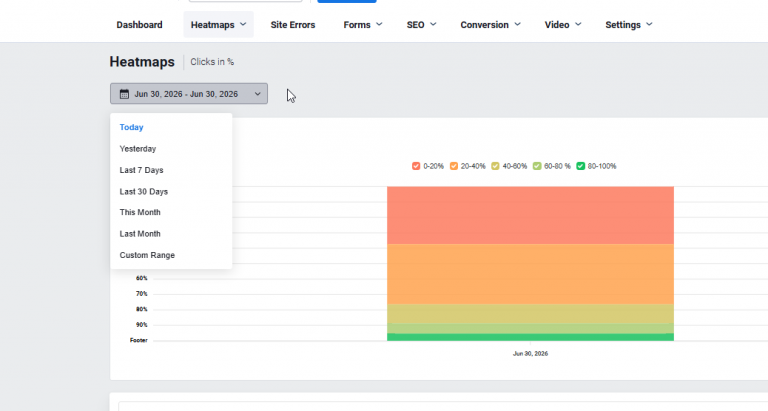Click the 'Clicks in %' subtitle

click(212, 62)
